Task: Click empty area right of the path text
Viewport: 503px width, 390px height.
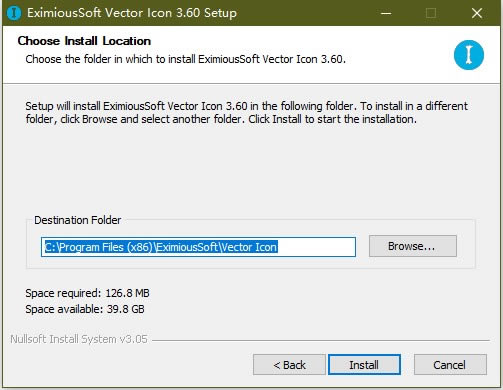Action: click(316, 247)
